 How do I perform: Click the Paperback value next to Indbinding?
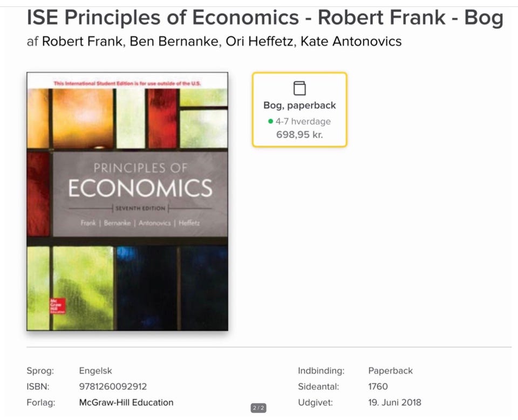[x=390, y=371]
